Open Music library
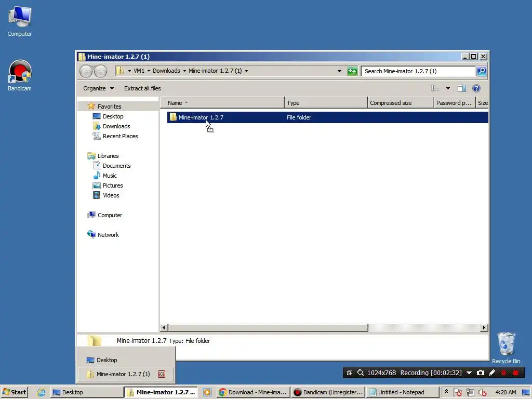532x399 pixels. pyautogui.click(x=109, y=176)
